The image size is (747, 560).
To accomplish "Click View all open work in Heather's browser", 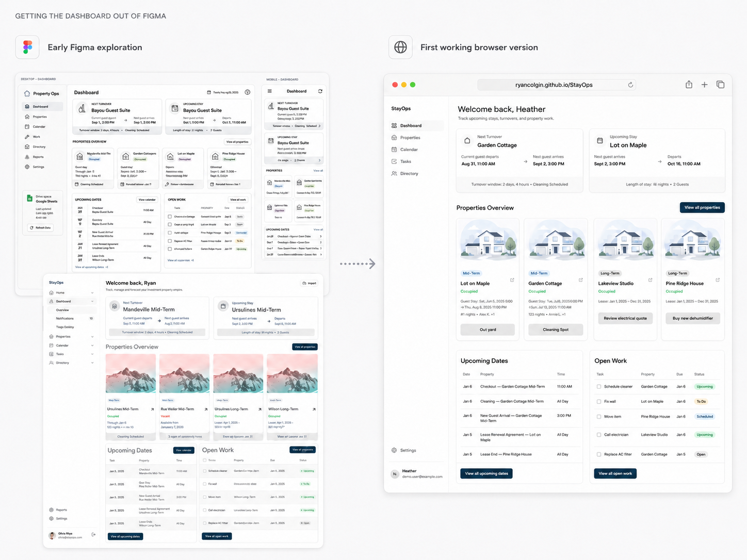I will [x=615, y=473].
